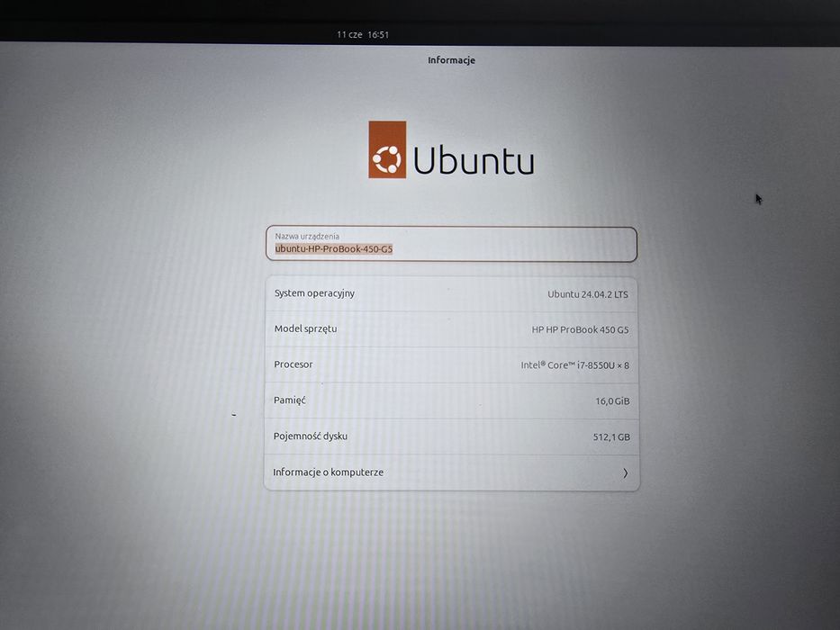Click the '512,1 GB' disk value
This screenshot has height=630, width=840.
(611, 437)
